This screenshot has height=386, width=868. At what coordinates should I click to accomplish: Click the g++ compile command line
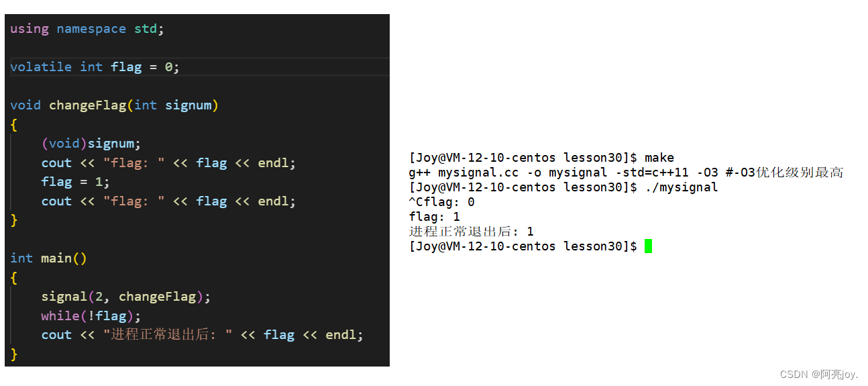point(626,173)
